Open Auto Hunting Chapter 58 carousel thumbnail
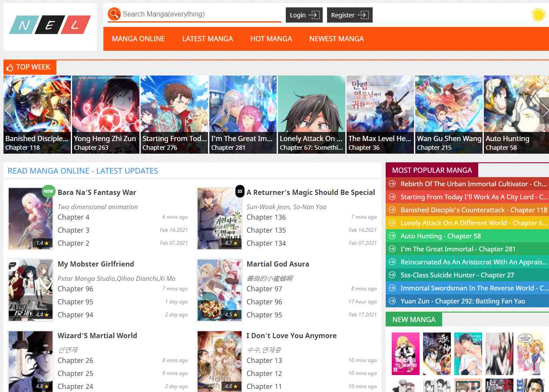The height and width of the screenshot is (392, 549). pos(516,115)
